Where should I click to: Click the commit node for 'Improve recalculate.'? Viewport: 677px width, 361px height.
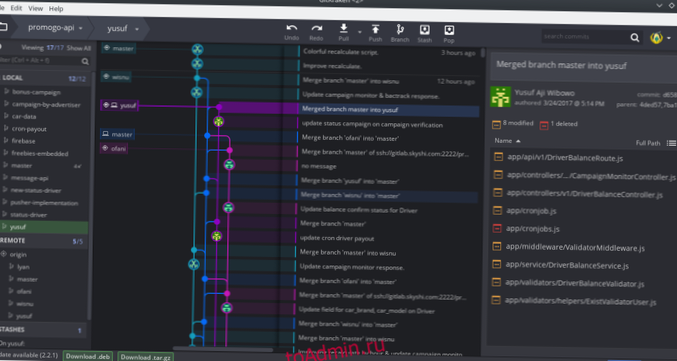tap(197, 64)
